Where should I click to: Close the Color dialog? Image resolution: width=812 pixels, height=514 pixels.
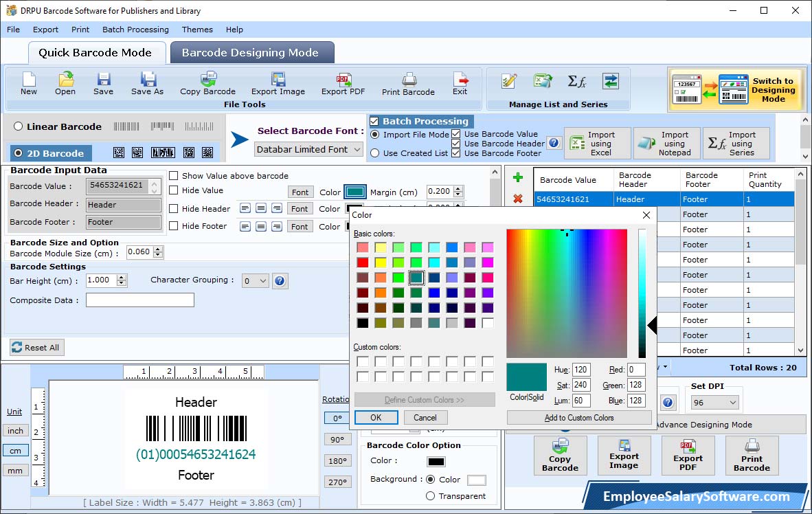[x=646, y=215]
